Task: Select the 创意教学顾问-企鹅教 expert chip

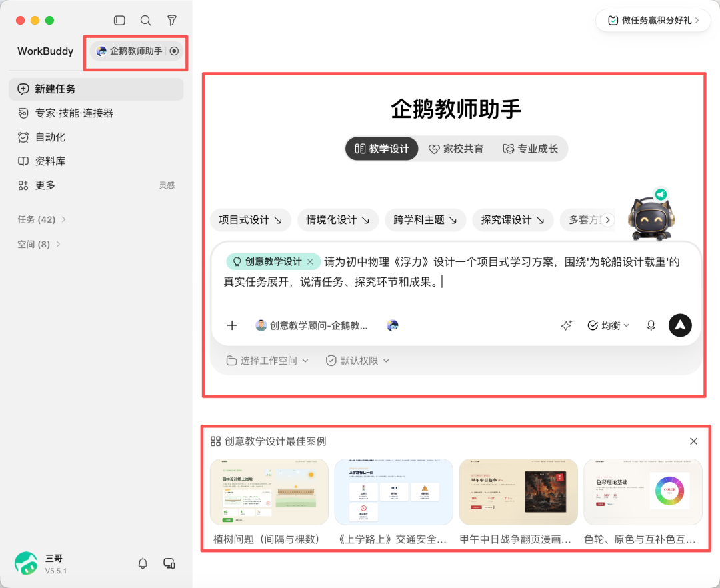Action: pyautogui.click(x=312, y=325)
